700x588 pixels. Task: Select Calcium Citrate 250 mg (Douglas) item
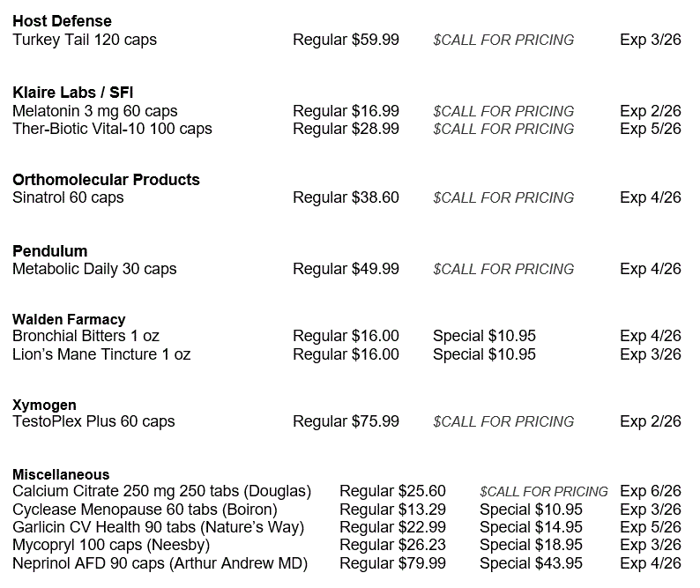[x=161, y=491]
